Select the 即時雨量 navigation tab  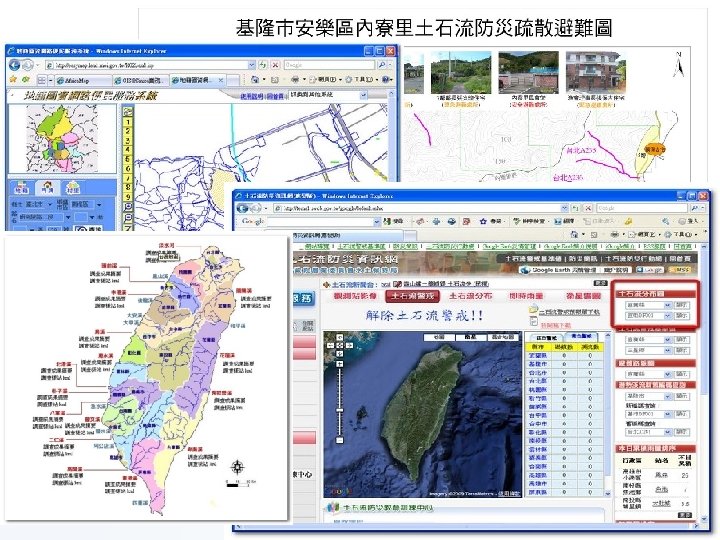click(x=526, y=296)
